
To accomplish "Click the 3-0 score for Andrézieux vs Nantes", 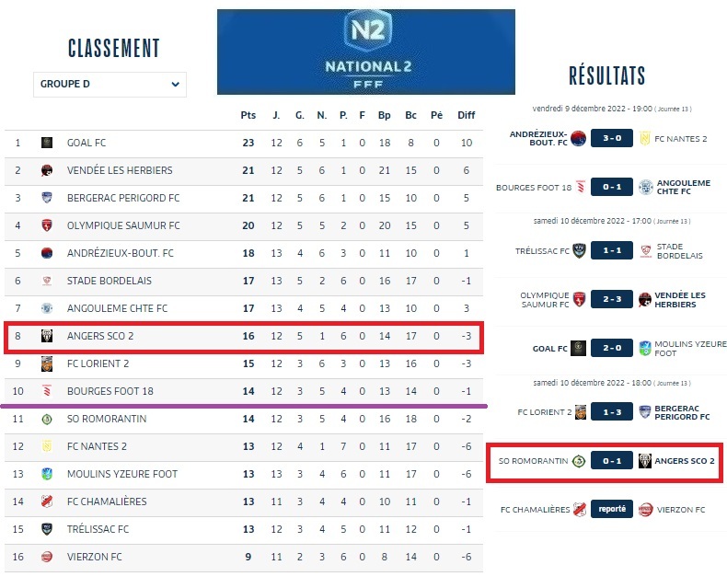I will 611,139.
